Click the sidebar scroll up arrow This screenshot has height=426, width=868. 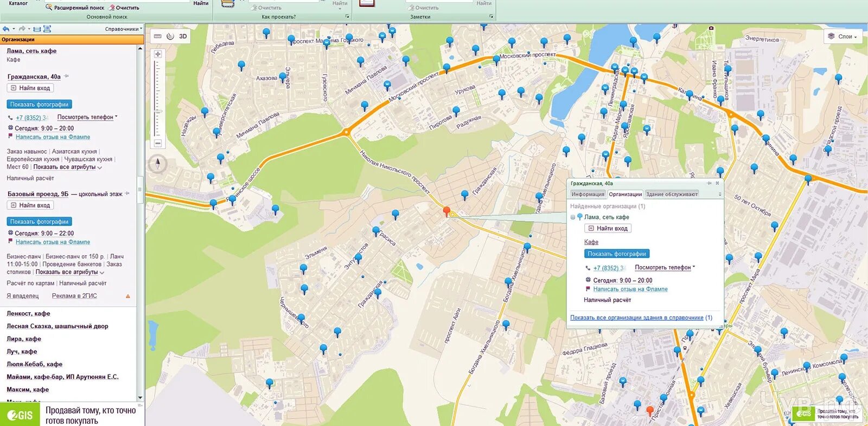[x=140, y=48]
